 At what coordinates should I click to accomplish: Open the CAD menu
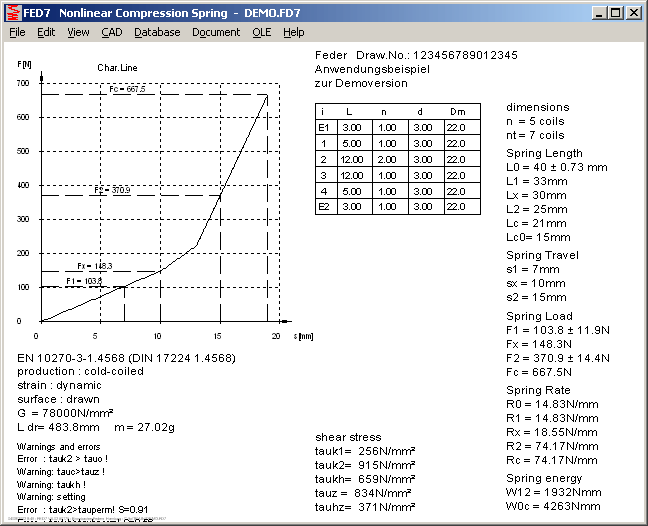pyautogui.click(x=111, y=32)
